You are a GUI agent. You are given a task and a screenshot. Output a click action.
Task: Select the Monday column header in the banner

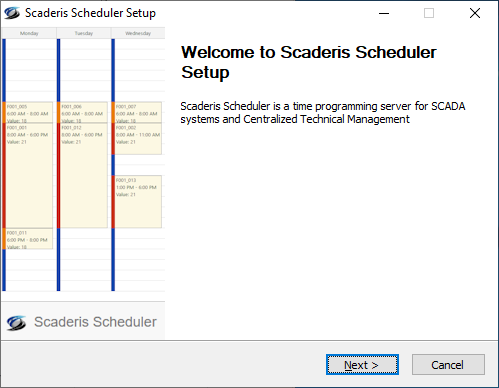29,33
